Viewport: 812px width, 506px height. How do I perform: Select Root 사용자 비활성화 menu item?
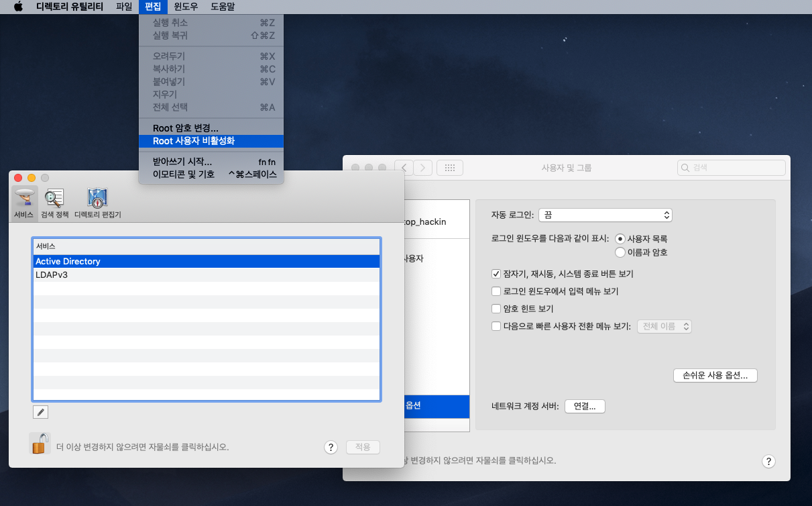pyautogui.click(x=211, y=141)
